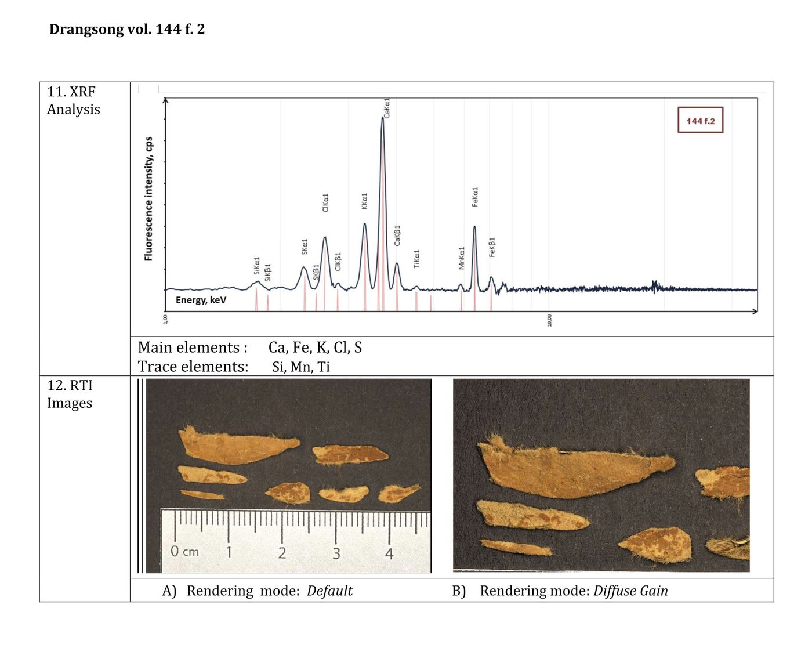
Task: Click the caption 'B) Rendering mode: Diffuse Gain'
Action: [560, 591]
